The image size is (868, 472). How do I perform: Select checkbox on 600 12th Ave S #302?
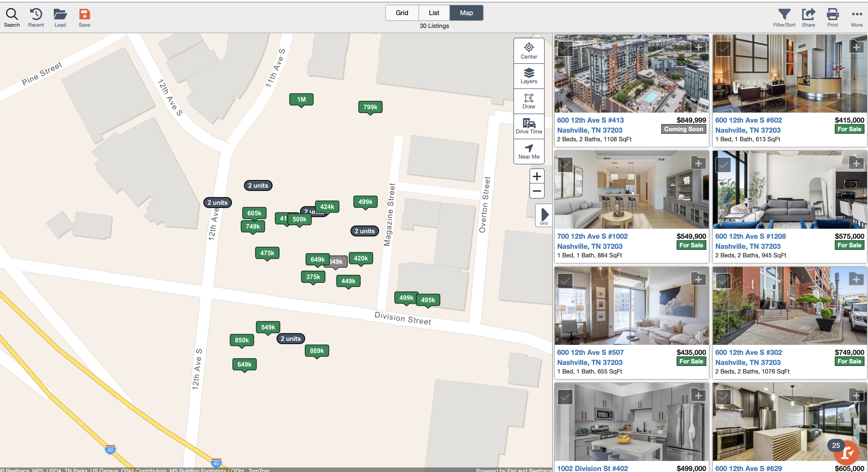[x=723, y=281]
